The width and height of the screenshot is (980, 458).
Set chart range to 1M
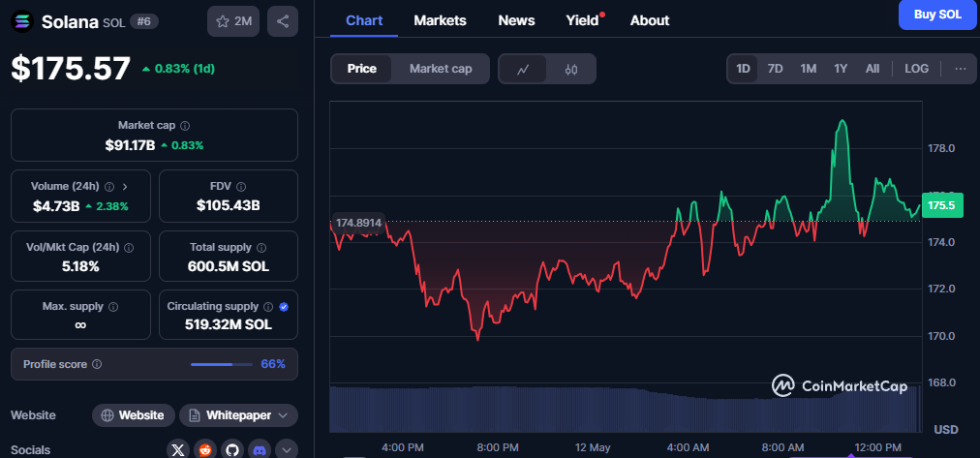click(809, 69)
